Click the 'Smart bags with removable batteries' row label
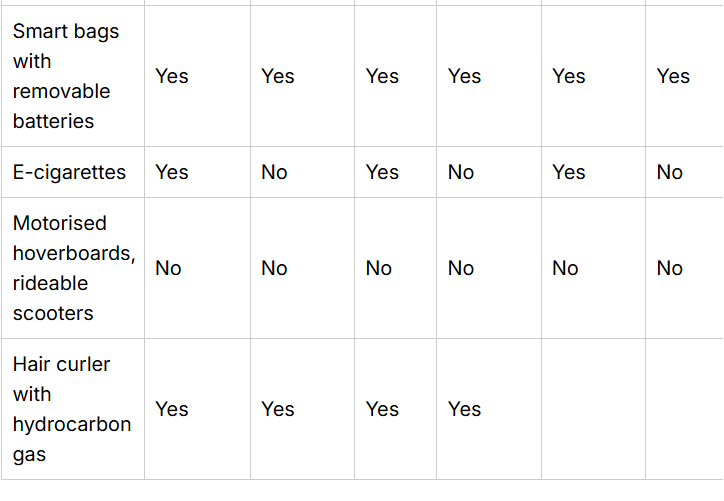The height and width of the screenshot is (501, 724). coord(66,76)
